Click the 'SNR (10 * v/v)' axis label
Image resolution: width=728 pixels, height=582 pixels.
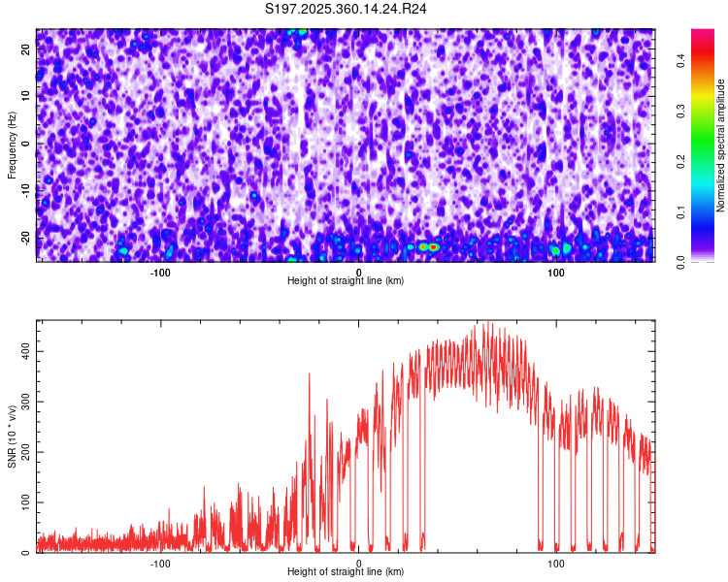click(12, 436)
